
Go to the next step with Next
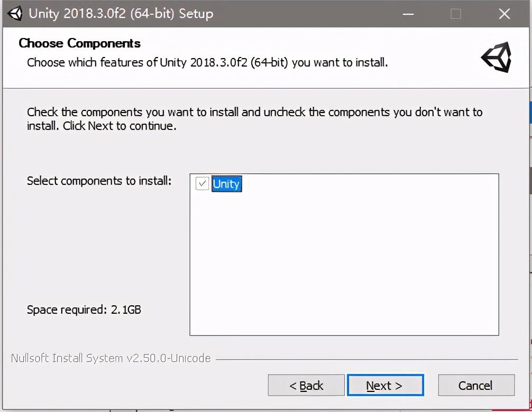386,385
